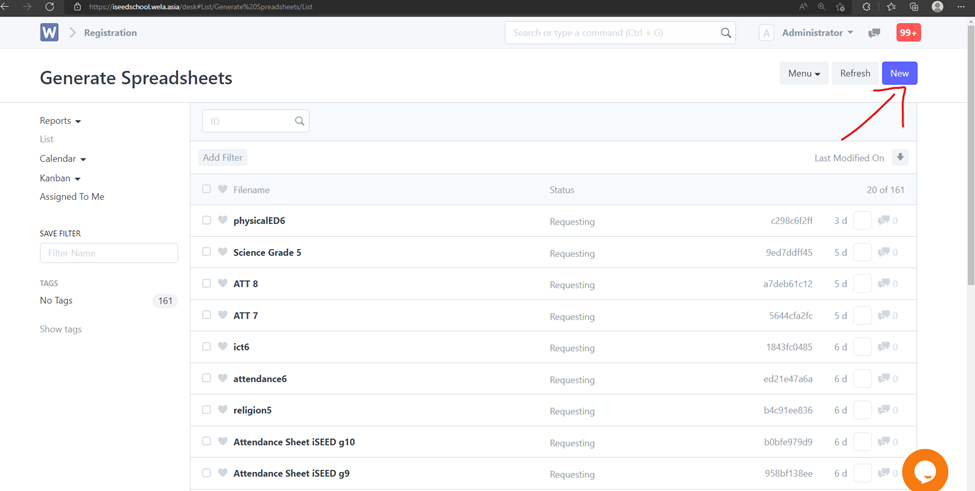Image resolution: width=975 pixels, height=491 pixels.
Task: Open the orange chat support bubble
Action: tap(924, 471)
